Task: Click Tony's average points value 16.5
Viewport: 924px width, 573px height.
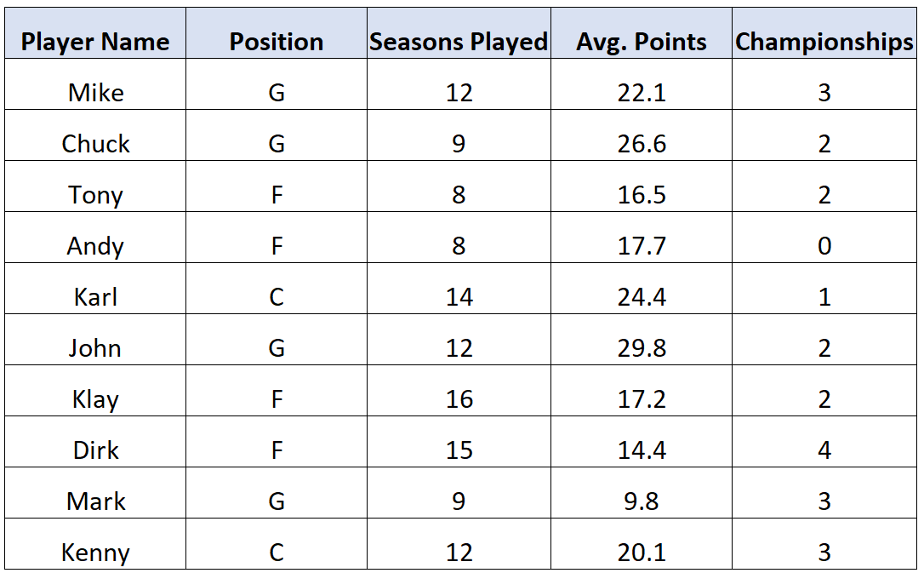Action: [x=642, y=186]
